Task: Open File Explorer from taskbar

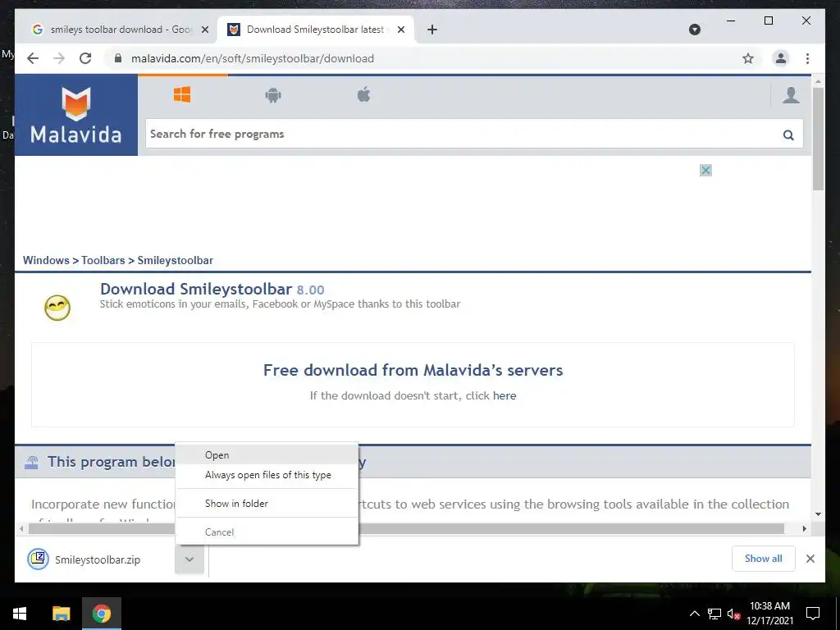Action: (61, 614)
